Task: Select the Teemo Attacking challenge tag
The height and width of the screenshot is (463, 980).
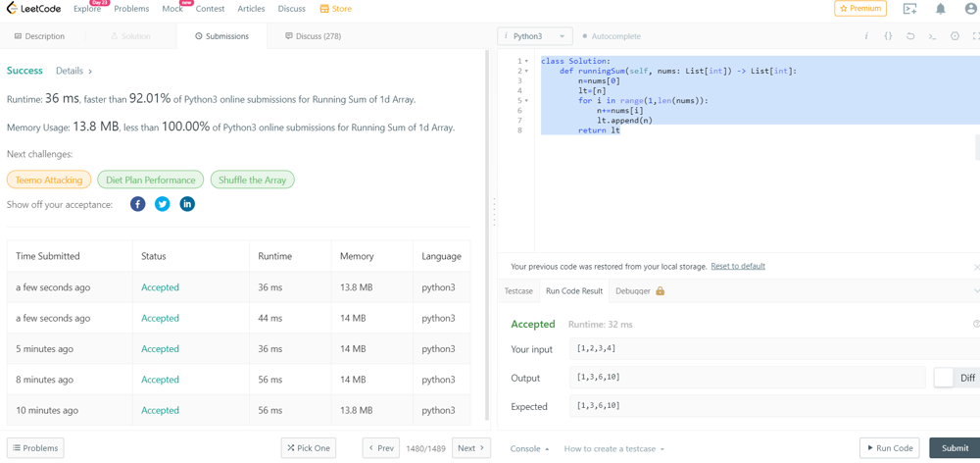Action: point(49,180)
